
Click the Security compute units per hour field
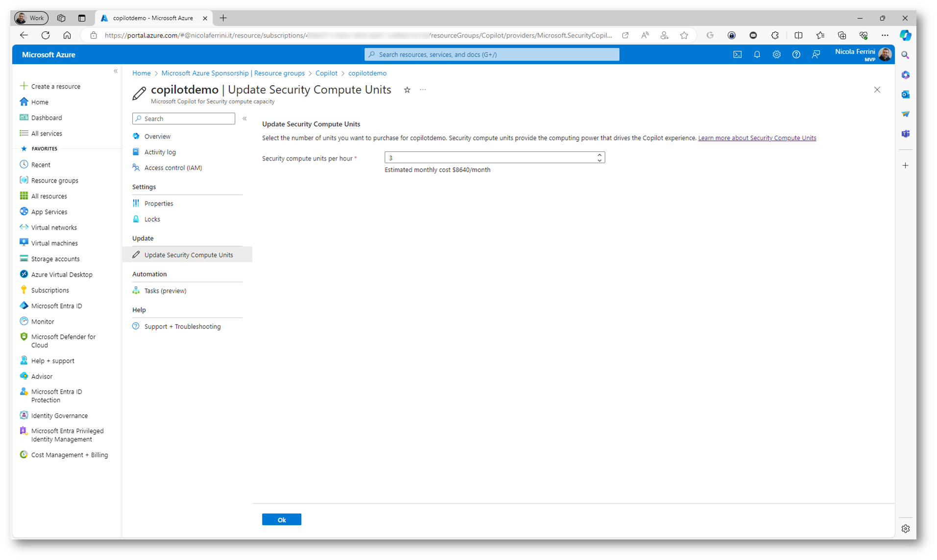tap(494, 158)
